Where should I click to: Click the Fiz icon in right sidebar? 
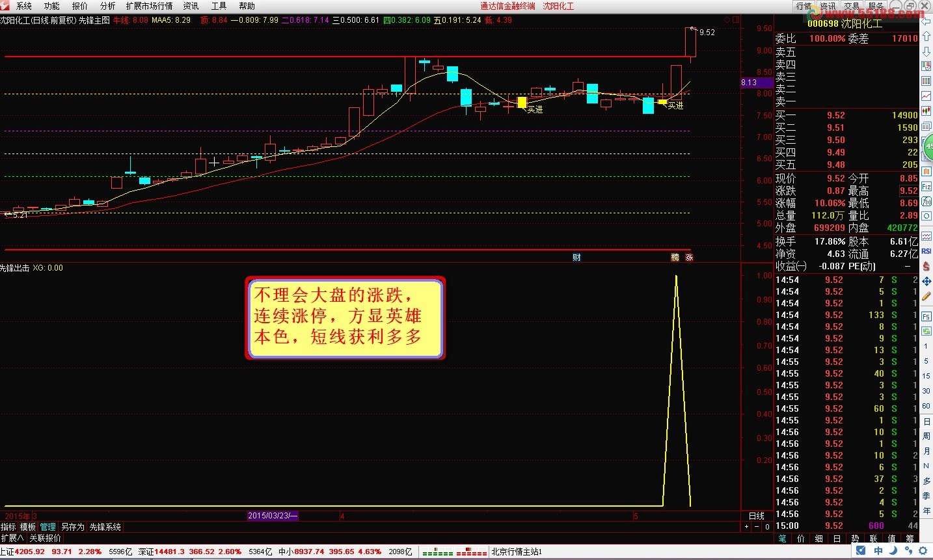point(926,186)
